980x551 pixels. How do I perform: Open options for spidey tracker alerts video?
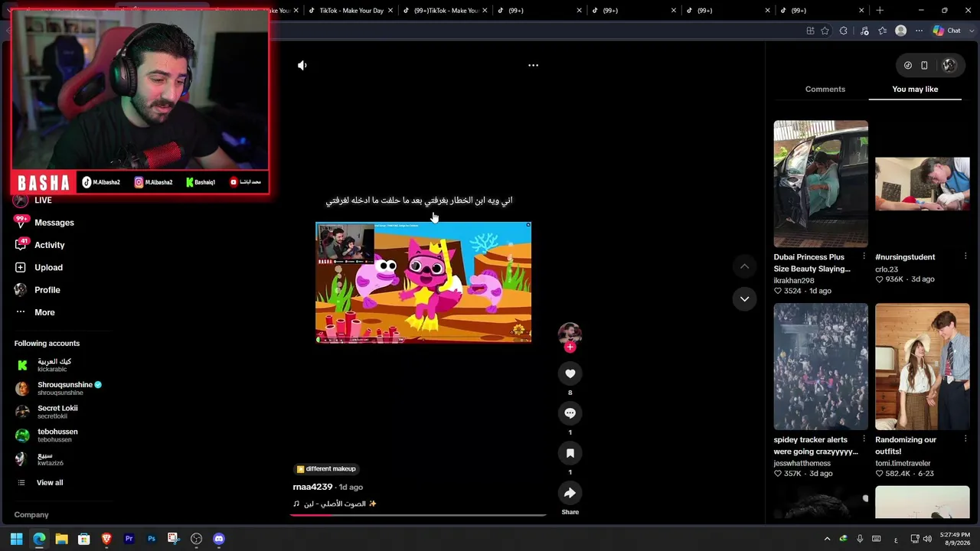tap(864, 439)
